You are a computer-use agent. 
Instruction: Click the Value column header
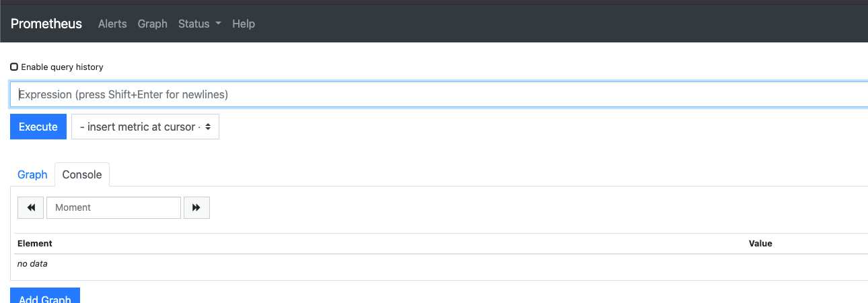760,243
